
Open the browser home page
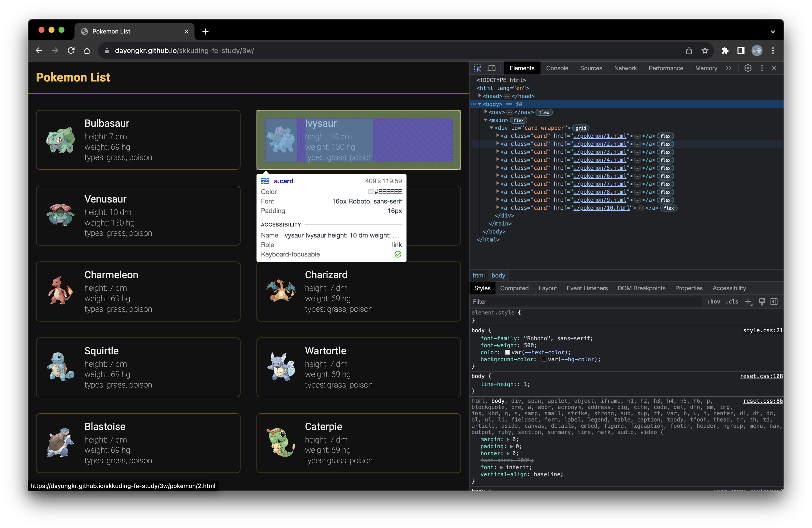[87, 50]
